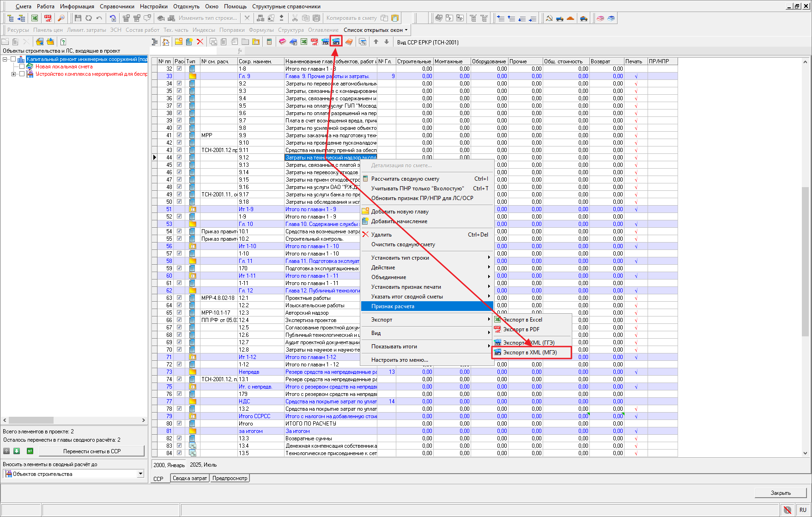Screen dimensions: 812x517
Task: Select Экспорт в XML (МГЭ) menu item
Action: point(530,353)
